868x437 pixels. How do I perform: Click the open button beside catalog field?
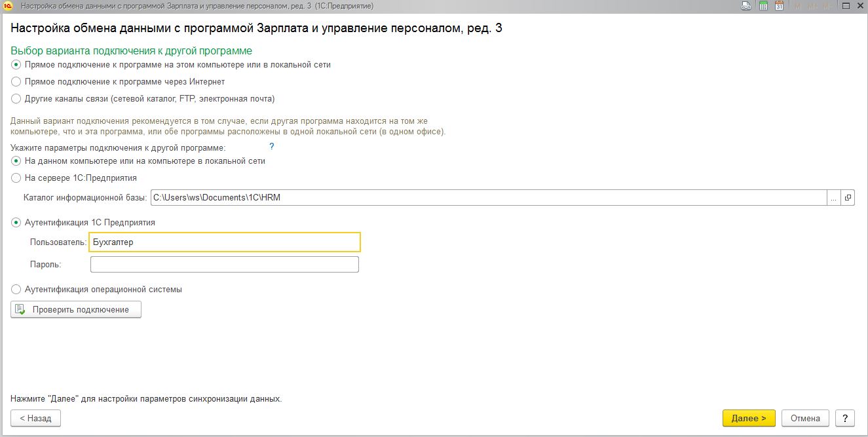point(848,197)
